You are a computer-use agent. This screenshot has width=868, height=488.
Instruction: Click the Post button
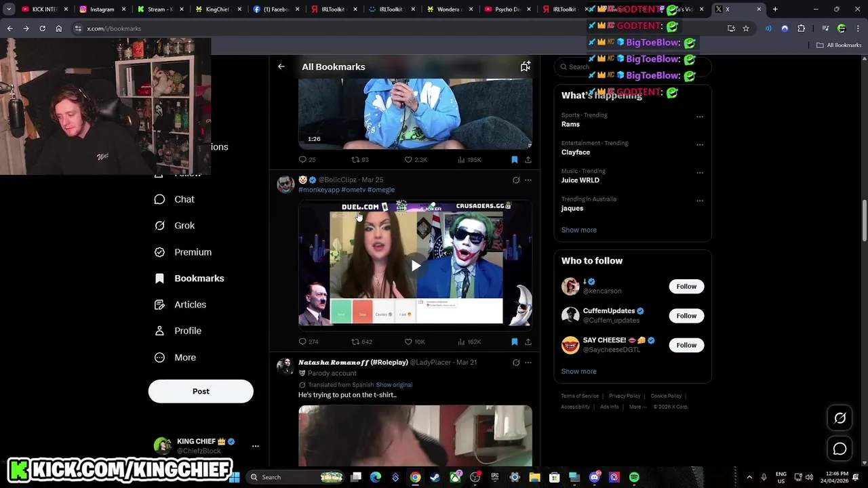click(201, 391)
